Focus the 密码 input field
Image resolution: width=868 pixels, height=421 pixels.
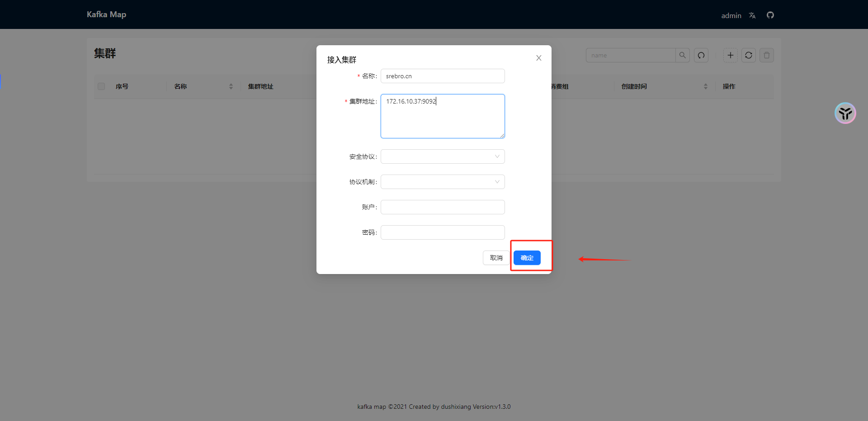pyautogui.click(x=443, y=232)
